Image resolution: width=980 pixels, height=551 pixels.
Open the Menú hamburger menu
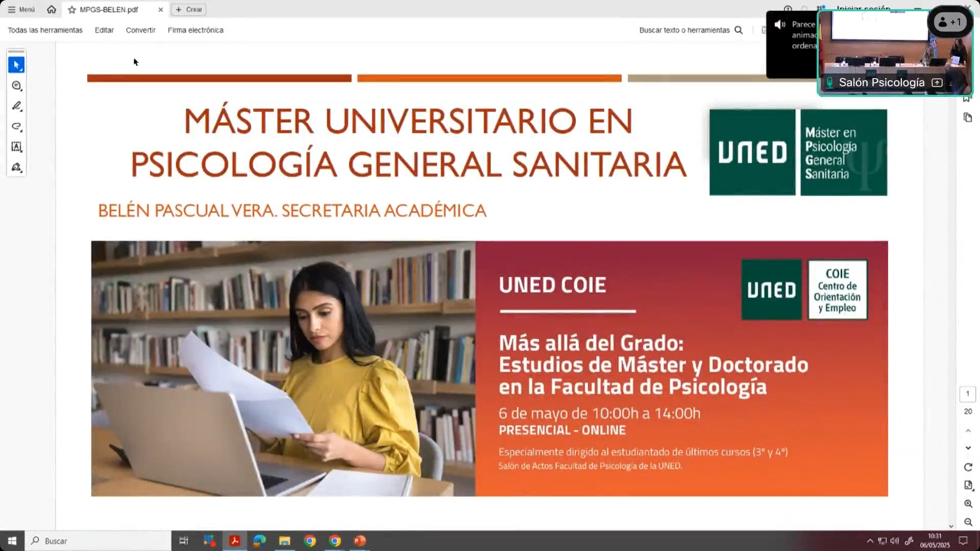[21, 9]
